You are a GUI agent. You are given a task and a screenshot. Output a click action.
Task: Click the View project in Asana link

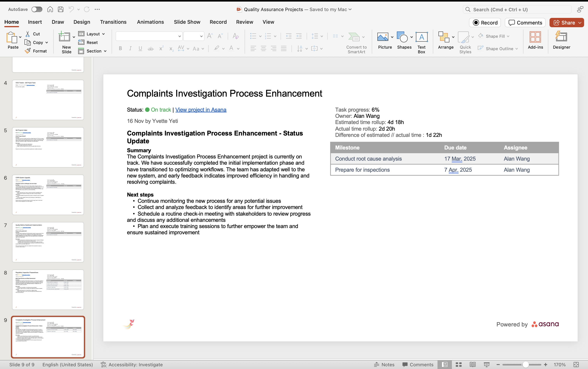[201, 110]
